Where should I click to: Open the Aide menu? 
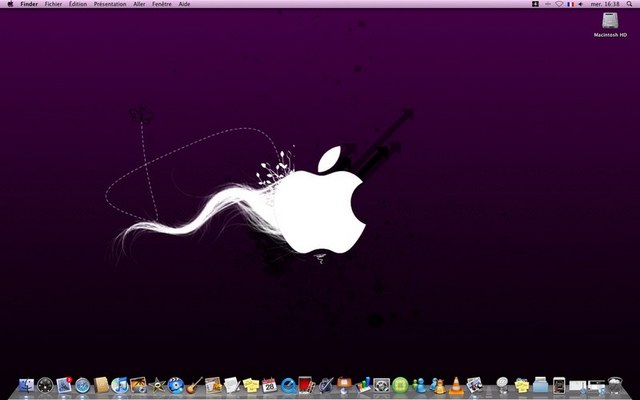pos(184,4)
